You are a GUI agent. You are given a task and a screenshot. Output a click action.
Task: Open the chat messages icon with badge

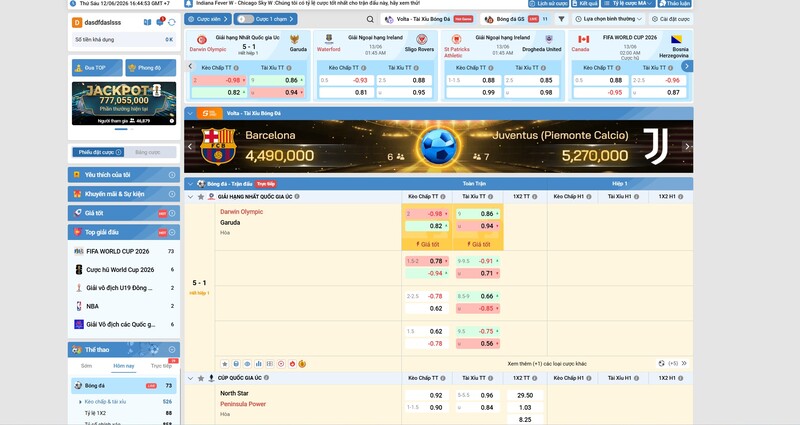[160, 22]
